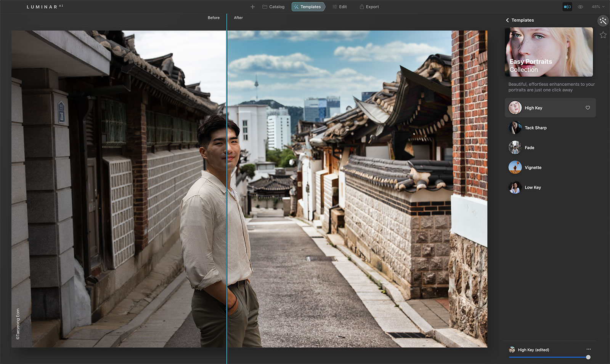Pick the Low Key template icon

tap(515, 187)
